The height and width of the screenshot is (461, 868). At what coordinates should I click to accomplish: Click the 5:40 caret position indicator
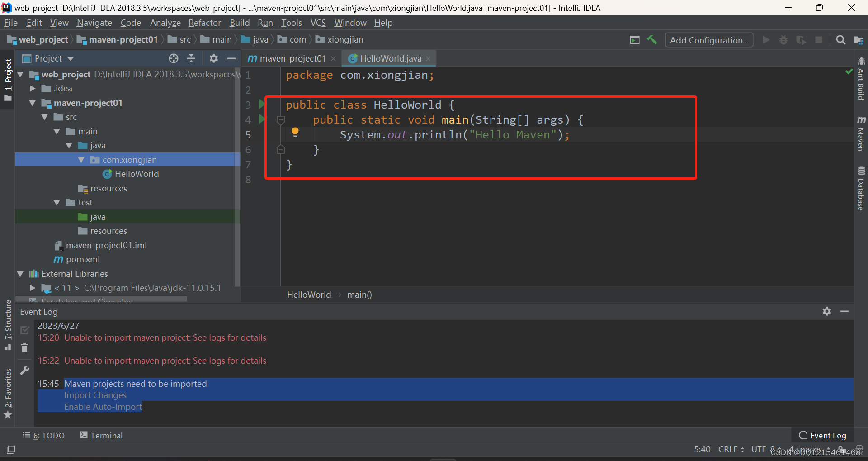(x=702, y=449)
